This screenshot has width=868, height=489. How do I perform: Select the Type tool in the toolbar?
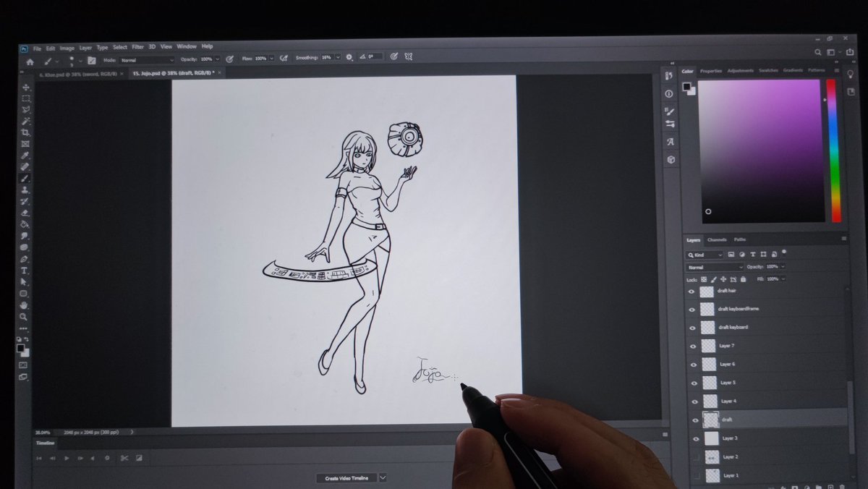pyautogui.click(x=25, y=270)
